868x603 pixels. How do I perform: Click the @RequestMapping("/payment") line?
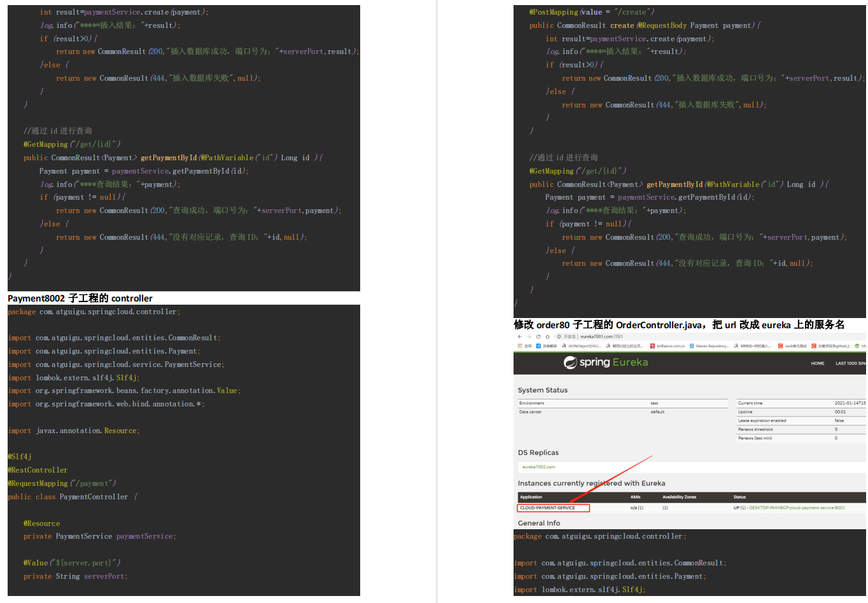(x=62, y=483)
